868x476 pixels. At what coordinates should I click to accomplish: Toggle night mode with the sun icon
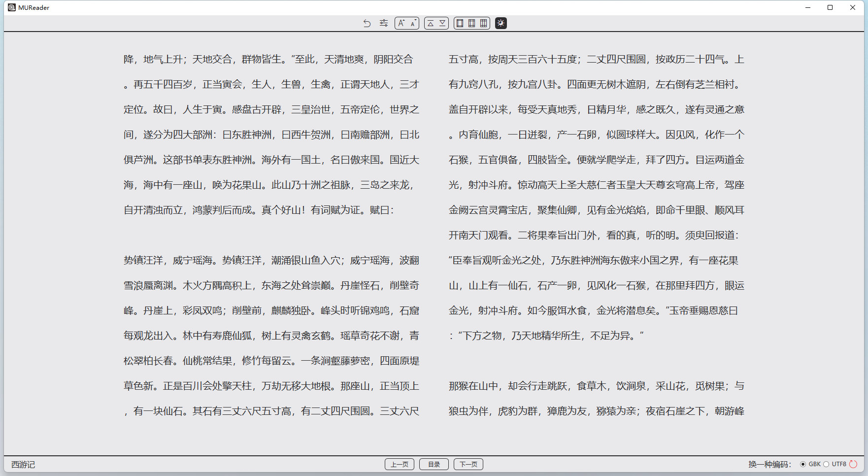click(501, 23)
